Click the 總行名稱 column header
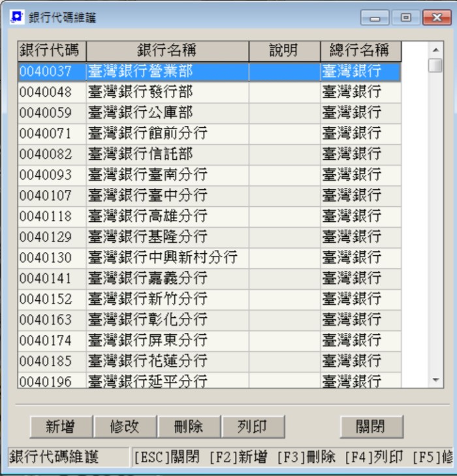Image resolution: width=457 pixels, height=476 pixels. tap(361, 51)
